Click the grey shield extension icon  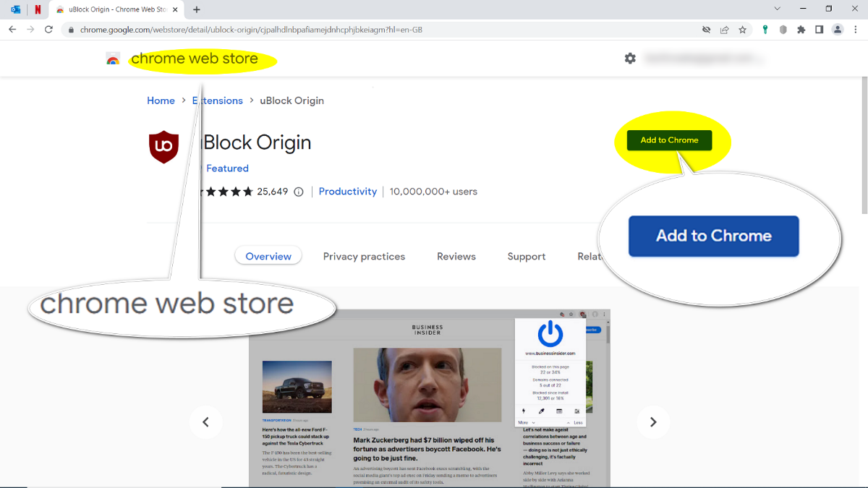point(783,30)
